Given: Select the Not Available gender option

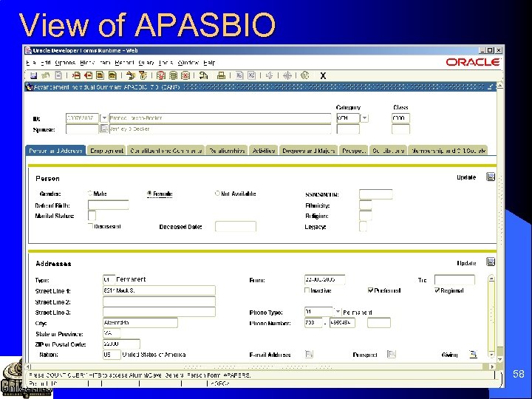Looking at the screenshot, I should pos(217,194).
